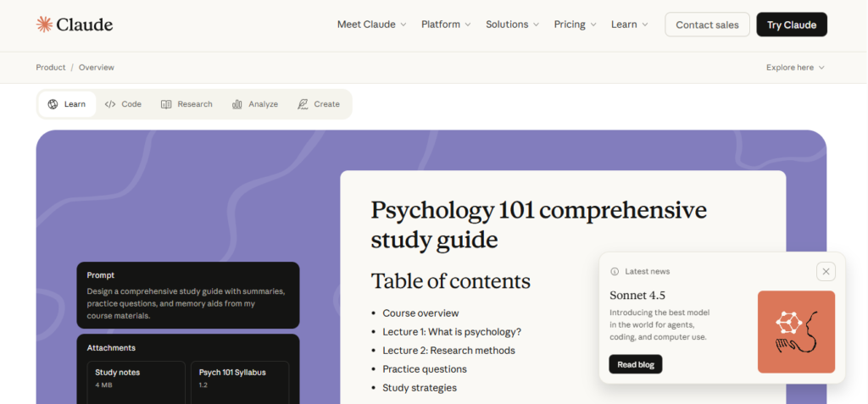The image size is (868, 404).
Task: Click the Research book icon
Action: (x=166, y=104)
